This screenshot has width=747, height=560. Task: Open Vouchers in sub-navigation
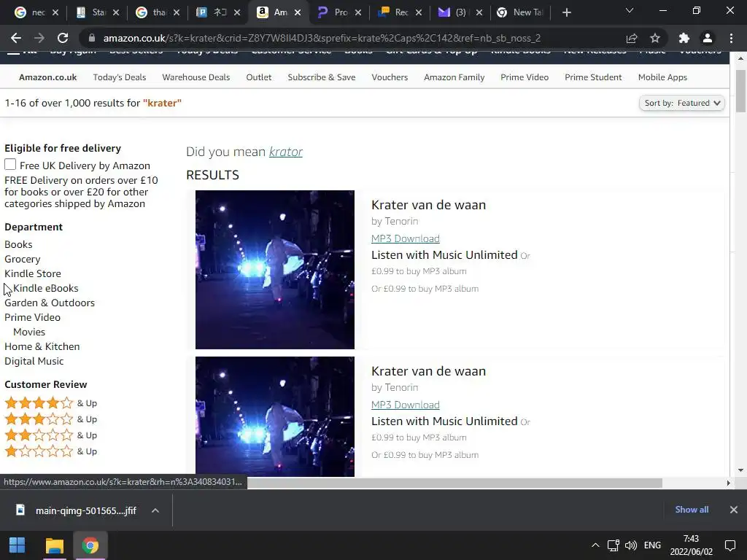click(390, 77)
